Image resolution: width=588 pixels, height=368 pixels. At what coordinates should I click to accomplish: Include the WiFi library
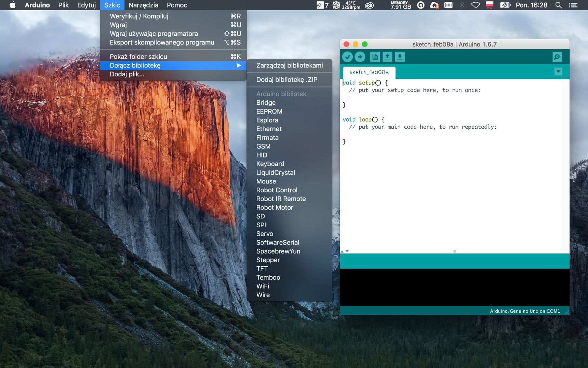click(290, 286)
